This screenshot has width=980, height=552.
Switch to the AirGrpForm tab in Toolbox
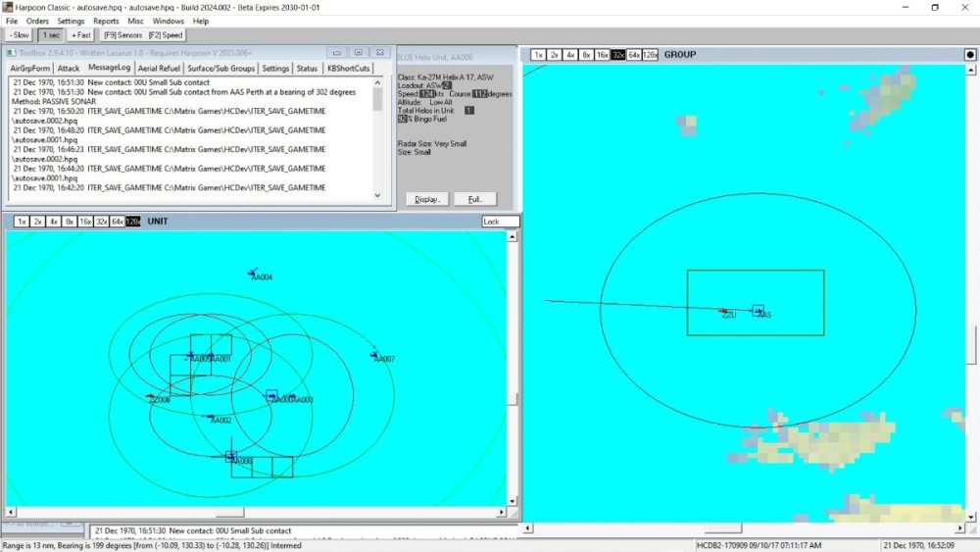(30, 68)
